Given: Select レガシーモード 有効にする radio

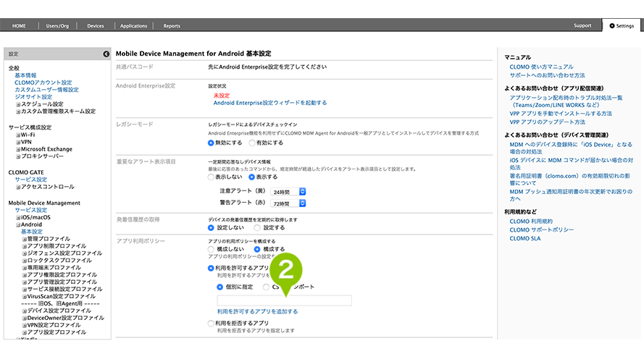Looking at the screenshot, I should tap(252, 143).
